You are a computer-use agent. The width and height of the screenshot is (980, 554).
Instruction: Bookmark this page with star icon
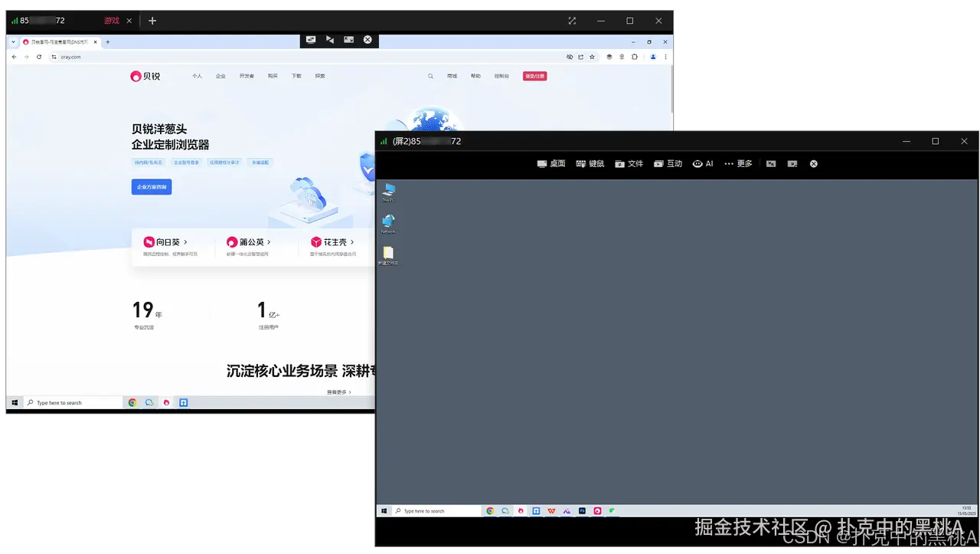click(591, 57)
